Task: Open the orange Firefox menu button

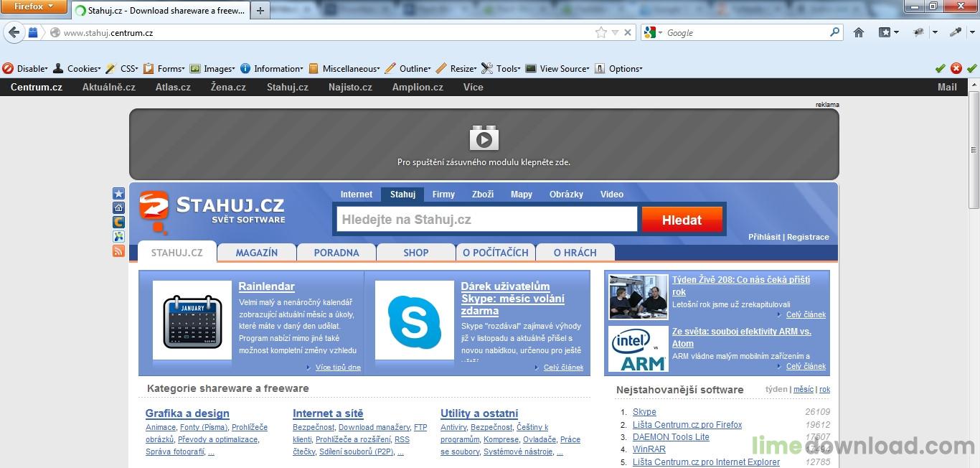Action: [34, 6]
